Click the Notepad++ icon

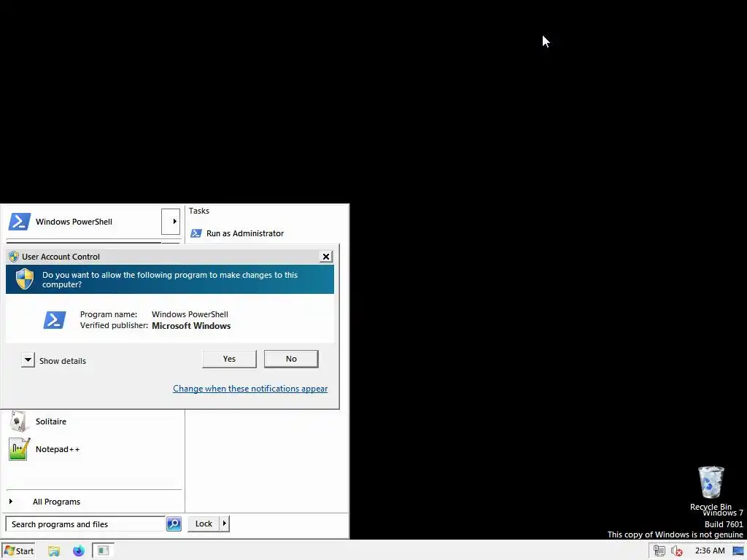[20, 449]
